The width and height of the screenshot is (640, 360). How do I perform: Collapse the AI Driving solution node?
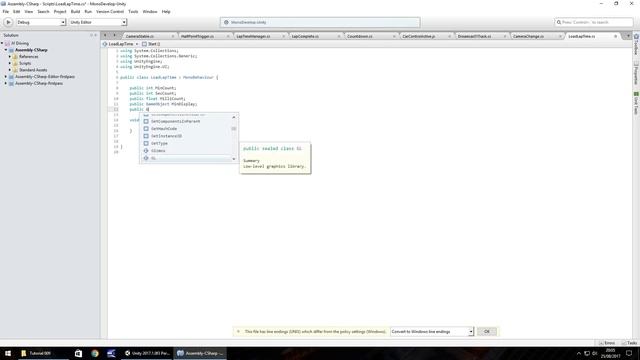coord(2,43)
